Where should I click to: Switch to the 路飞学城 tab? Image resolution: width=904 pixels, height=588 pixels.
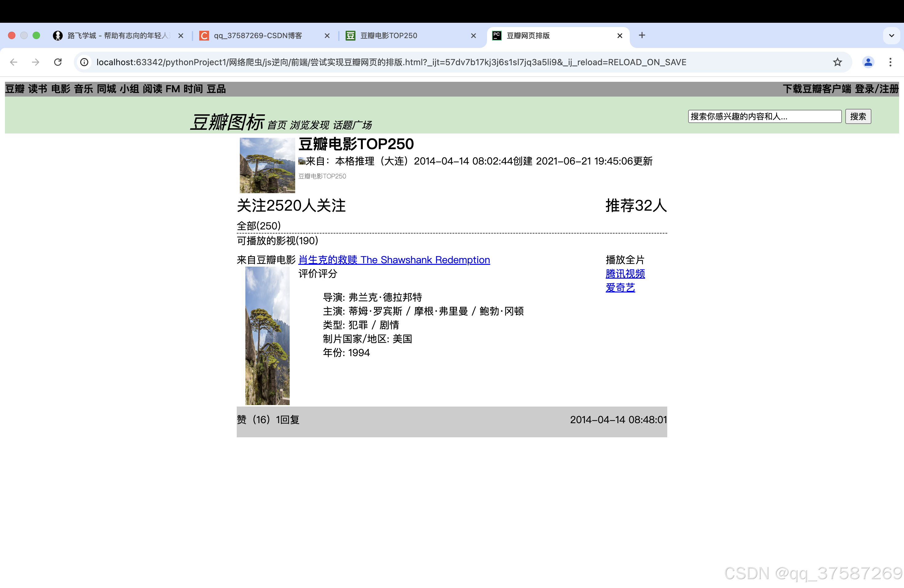coord(114,35)
